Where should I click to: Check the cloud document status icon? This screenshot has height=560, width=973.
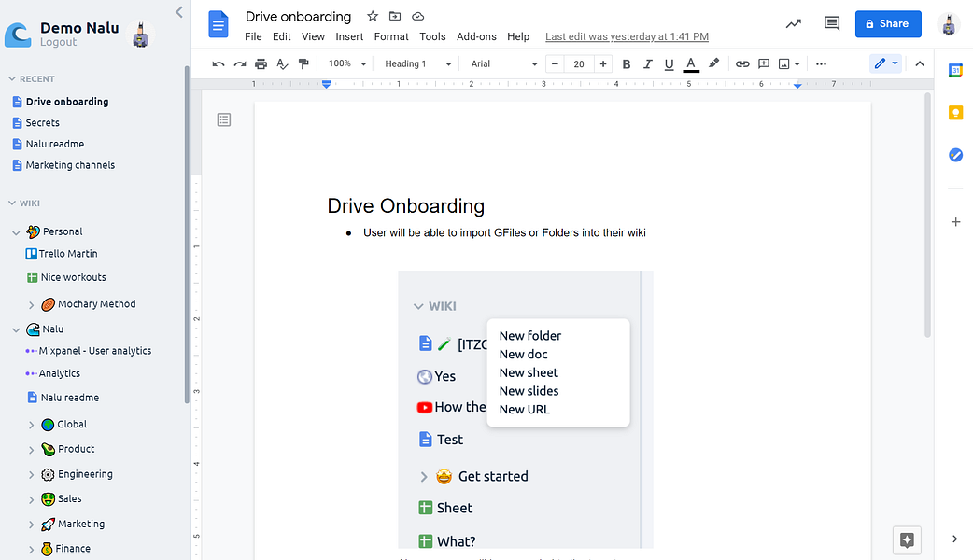418,16
